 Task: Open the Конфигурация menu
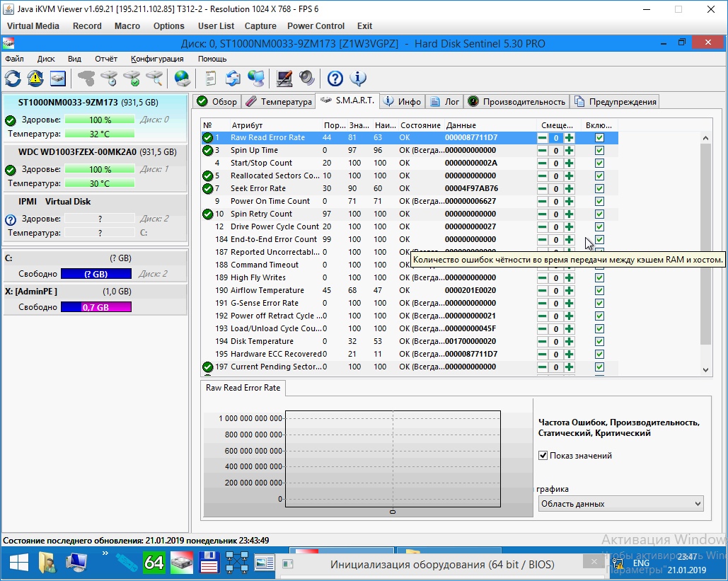(157, 59)
